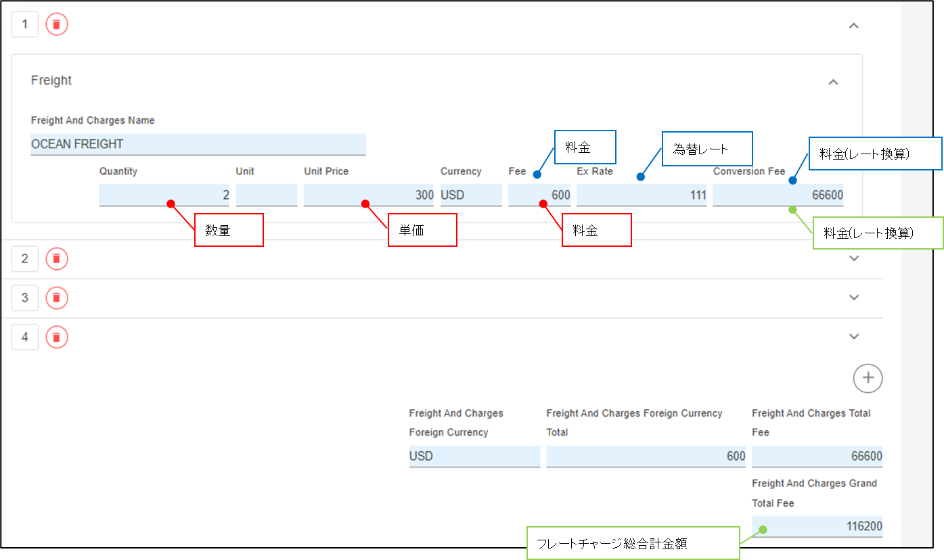This screenshot has height=560, width=944.
Task: Expand row 4 details
Action: (x=854, y=337)
